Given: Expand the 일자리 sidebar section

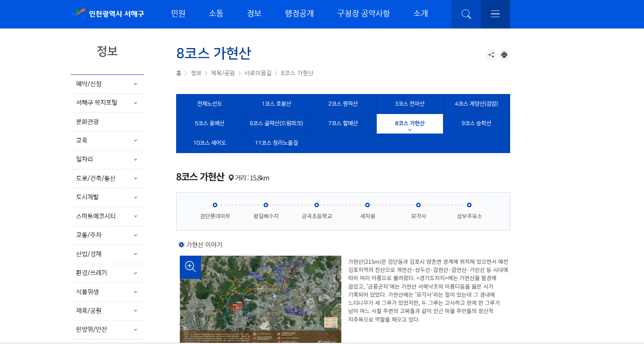Looking at the screenshot, I should point(107,160).
